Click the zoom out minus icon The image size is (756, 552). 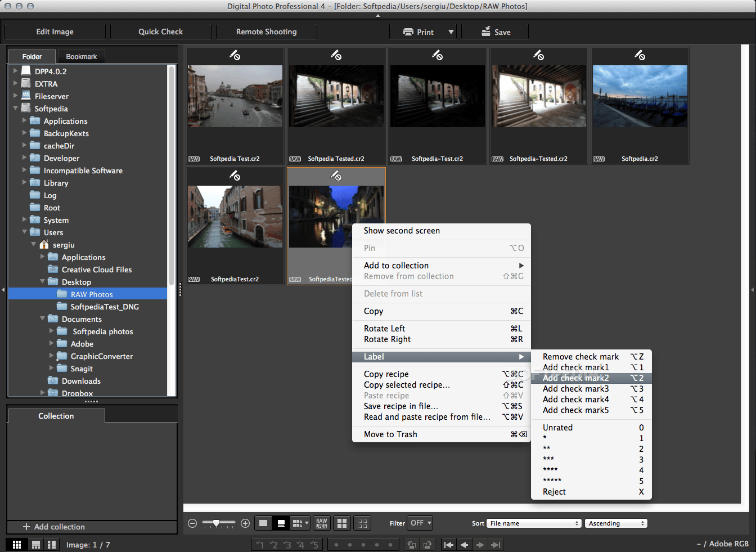click(x=192, y=523)
